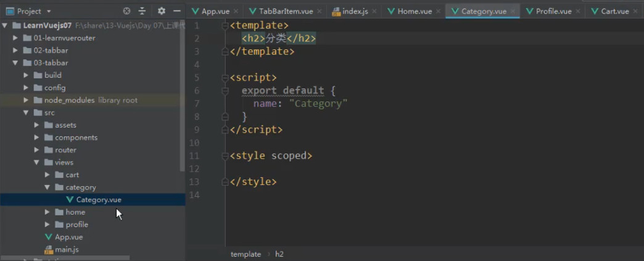Hide the Project panel with minimize icon
644x261 pixels.
[x=177, y=11]
